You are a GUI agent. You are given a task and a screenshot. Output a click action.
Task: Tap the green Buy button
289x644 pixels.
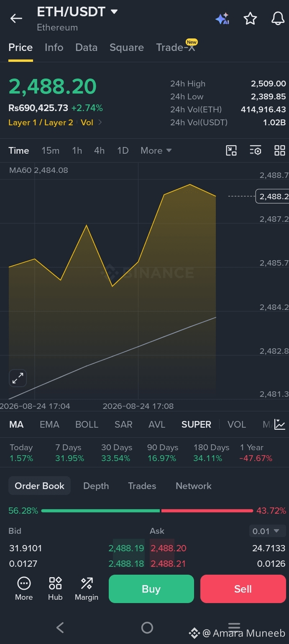(151, 589)
